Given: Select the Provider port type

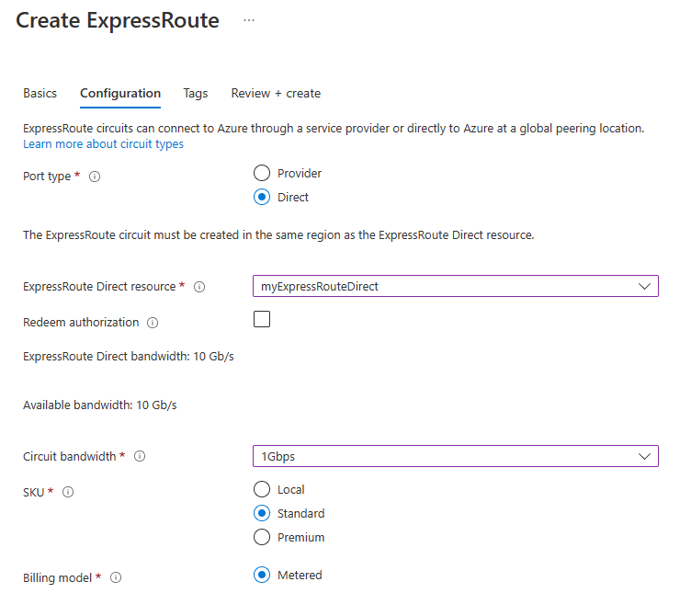Looking at the screenshot, I should 262,173.
